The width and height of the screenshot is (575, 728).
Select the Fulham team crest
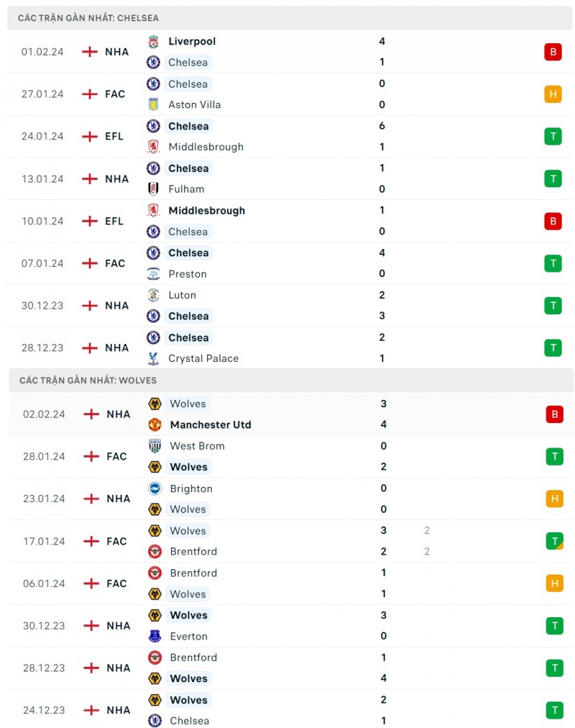(153, 189)
